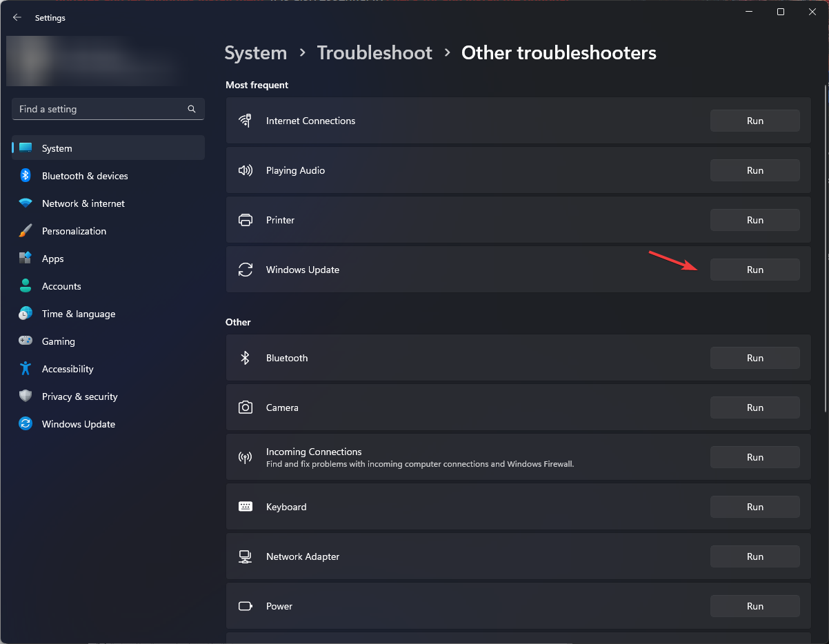Run the Network Adapter troubleshooter
Viewport: 829px width, 644px height.
click(755, 556)
